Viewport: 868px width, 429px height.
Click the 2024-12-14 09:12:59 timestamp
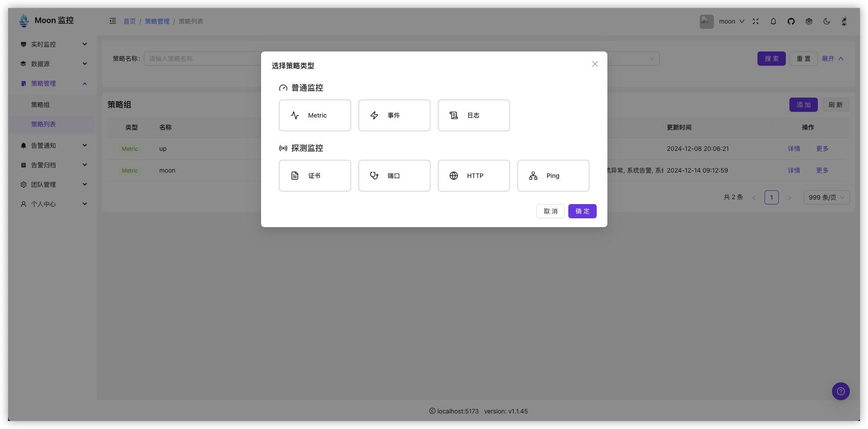[698, 170]
